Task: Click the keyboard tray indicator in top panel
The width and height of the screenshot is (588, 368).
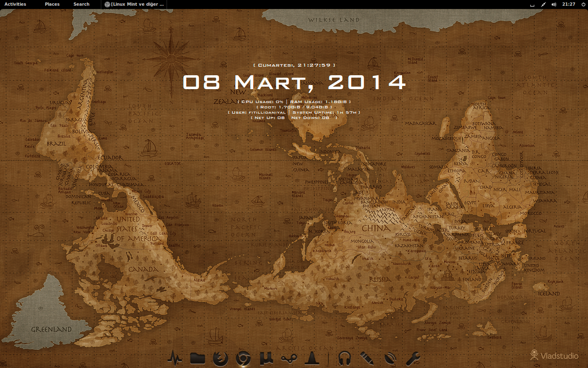Action: point(532,5)
